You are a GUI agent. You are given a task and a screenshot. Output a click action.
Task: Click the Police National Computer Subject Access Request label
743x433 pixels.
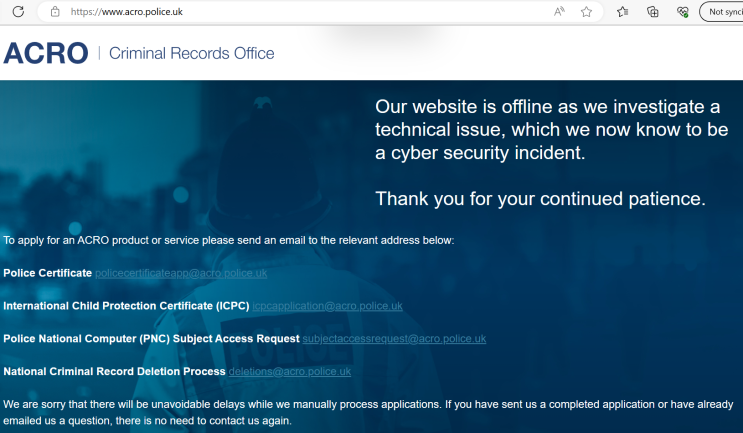pos(151,339)
